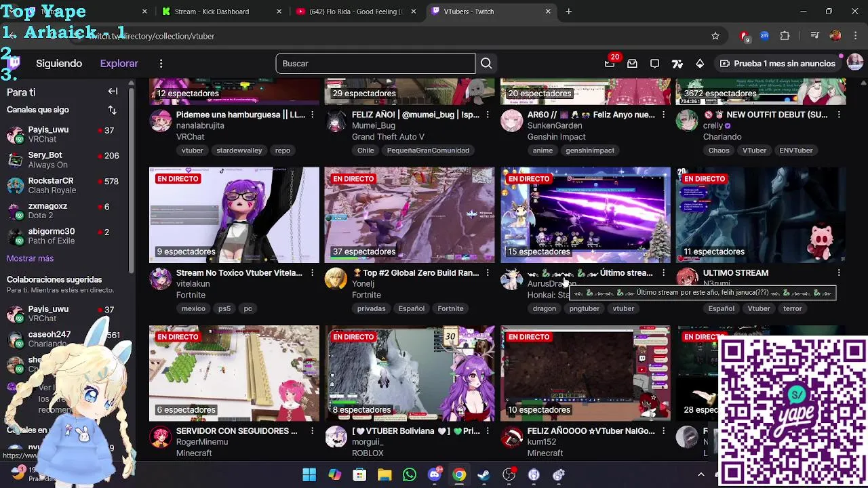This screenshot has width=868, height=488.
Task: Click the genshinimpact tag
Action: click(x=590, y=150)
